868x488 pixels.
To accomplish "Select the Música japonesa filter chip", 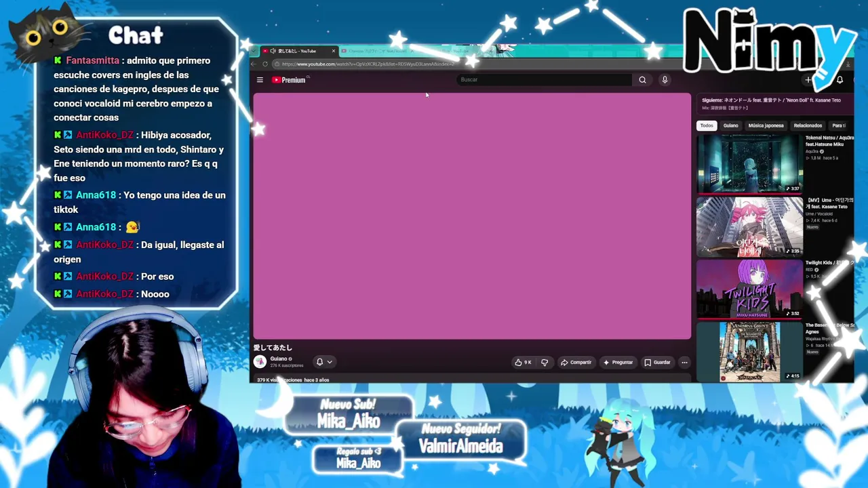I will [x=766, y=125].
